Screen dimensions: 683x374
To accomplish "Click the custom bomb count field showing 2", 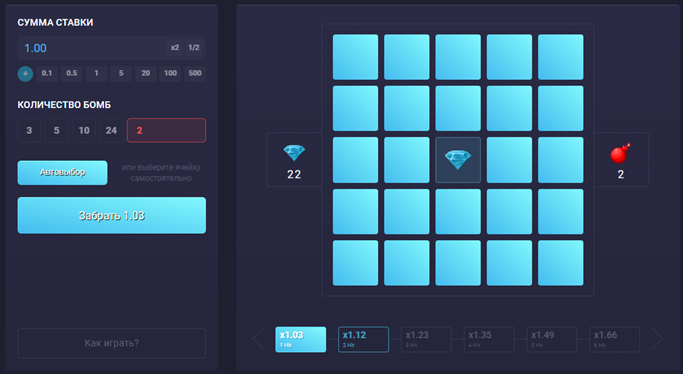I will (x=166, y=130).
